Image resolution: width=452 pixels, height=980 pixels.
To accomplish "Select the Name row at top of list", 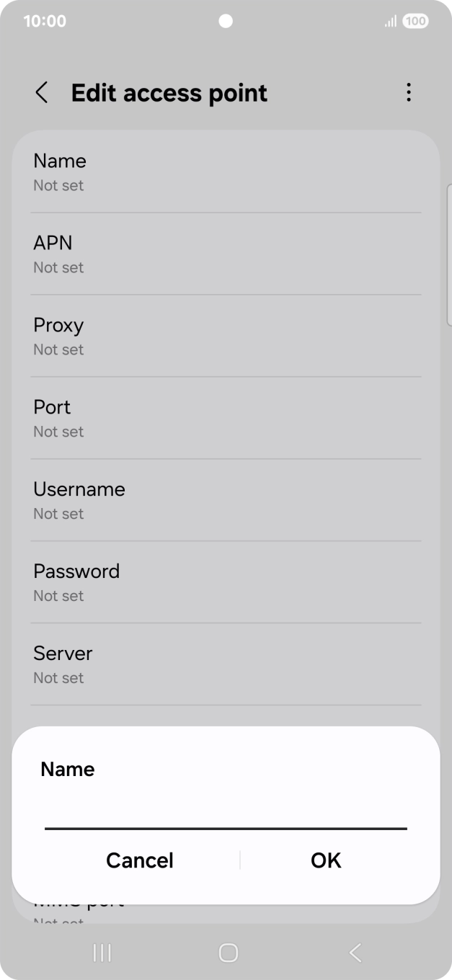I will (x=226, y=170).
